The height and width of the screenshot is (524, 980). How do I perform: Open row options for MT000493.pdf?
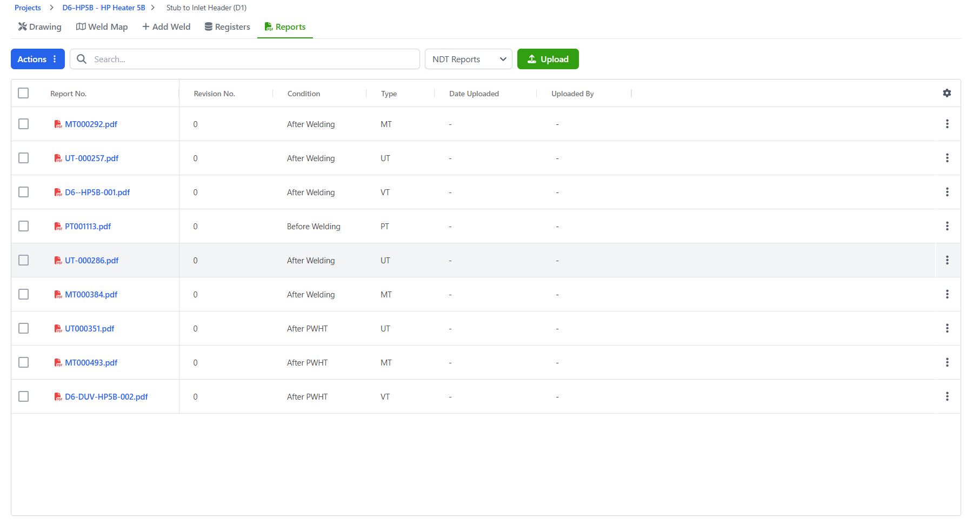pyautogui.click(x=946, y=362)
